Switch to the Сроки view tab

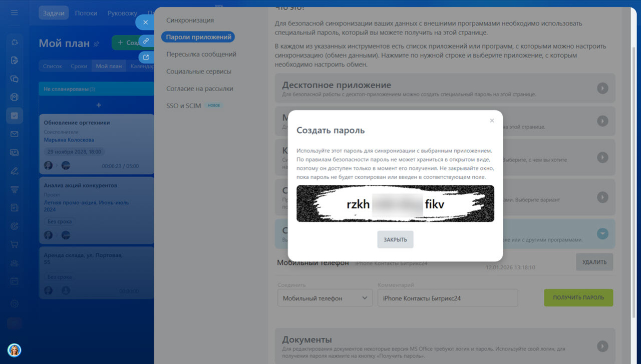[79, 66]
